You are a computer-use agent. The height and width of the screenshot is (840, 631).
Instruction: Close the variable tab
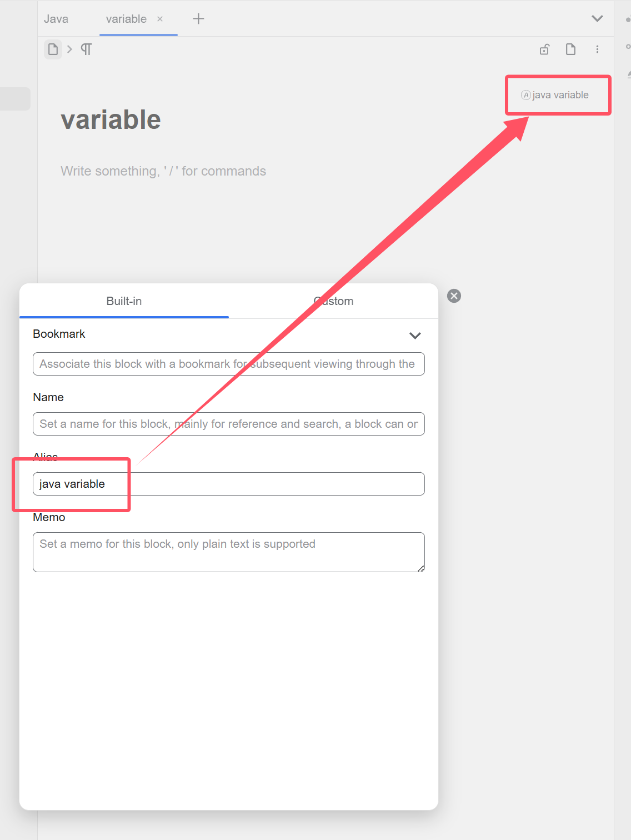pyautogui.click(x=160, y=19)
